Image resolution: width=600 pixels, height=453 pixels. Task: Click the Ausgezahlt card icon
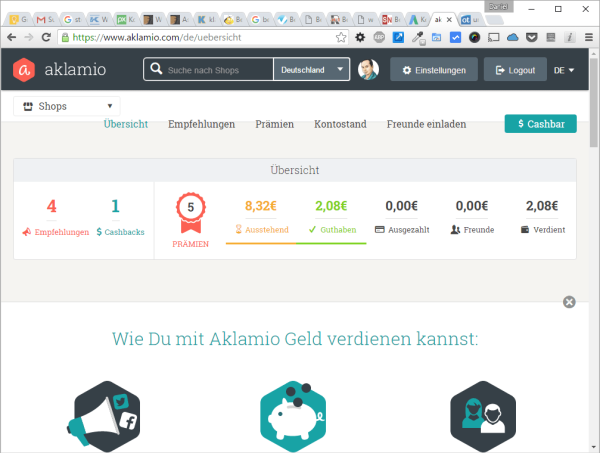pyautogui.click(x=379, y=230)
